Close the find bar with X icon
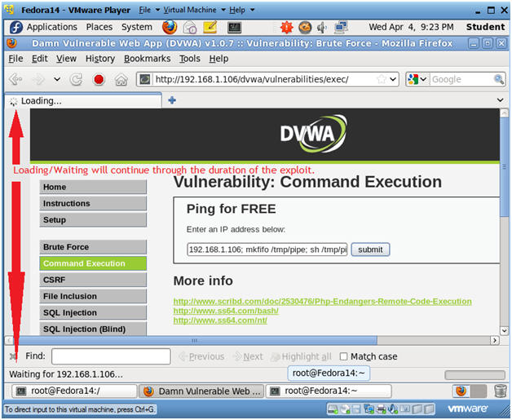This screenshot has width=512, height=420. point(13,356)
